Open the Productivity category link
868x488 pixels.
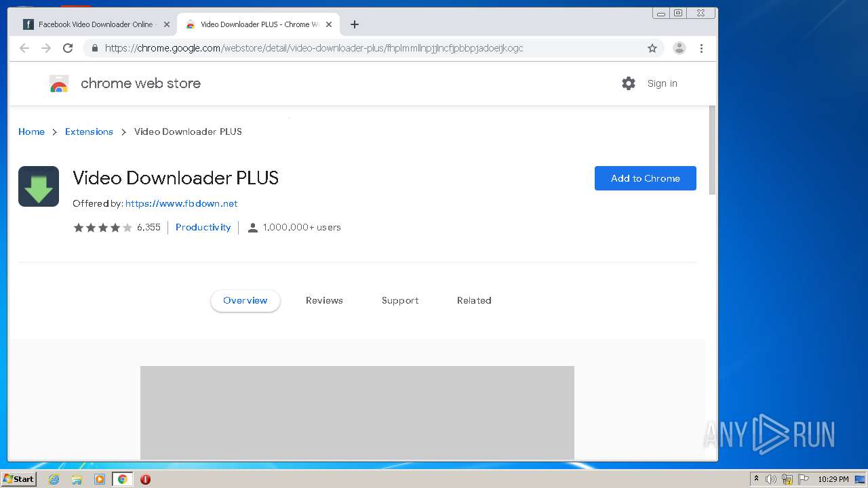pyautogui.click(x=203, y=228)
